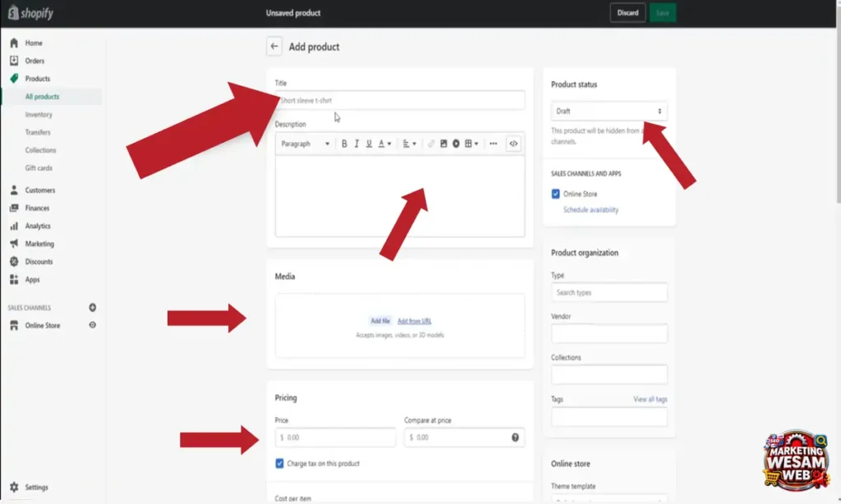Go to Discounts in the sidebar
The image size is (841, 504).
[39, 262]
